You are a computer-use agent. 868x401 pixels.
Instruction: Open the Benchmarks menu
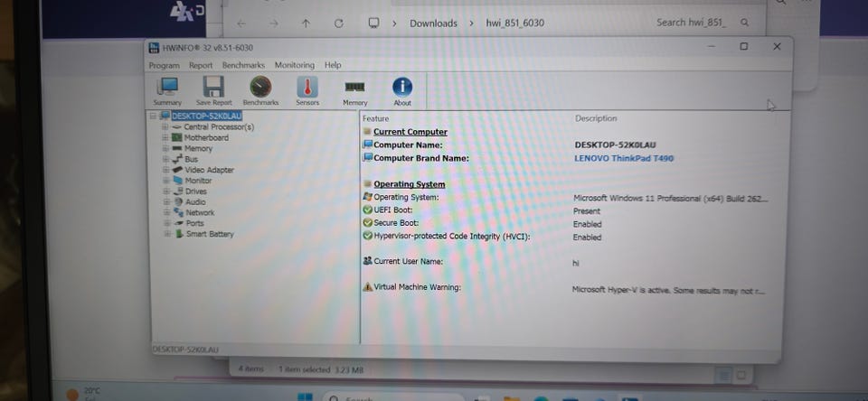(243, 65)
